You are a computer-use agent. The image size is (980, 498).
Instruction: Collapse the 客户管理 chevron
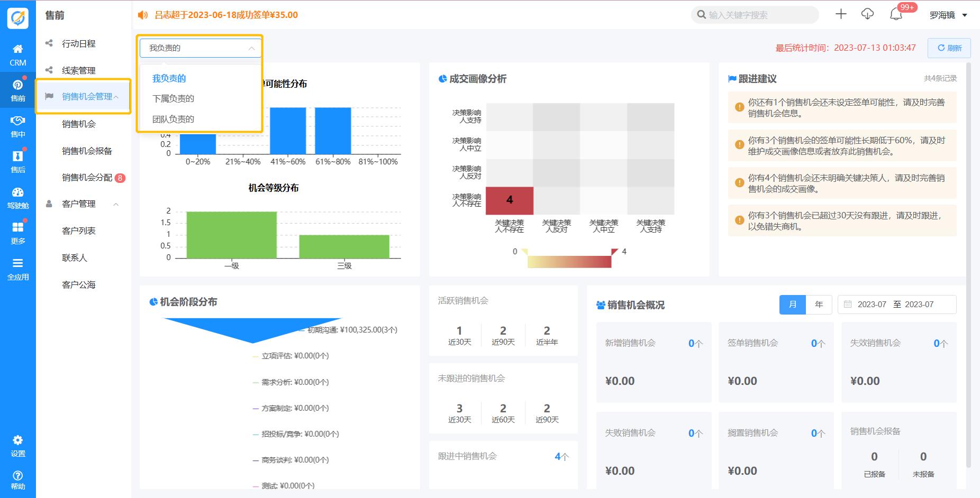[116, 204]
